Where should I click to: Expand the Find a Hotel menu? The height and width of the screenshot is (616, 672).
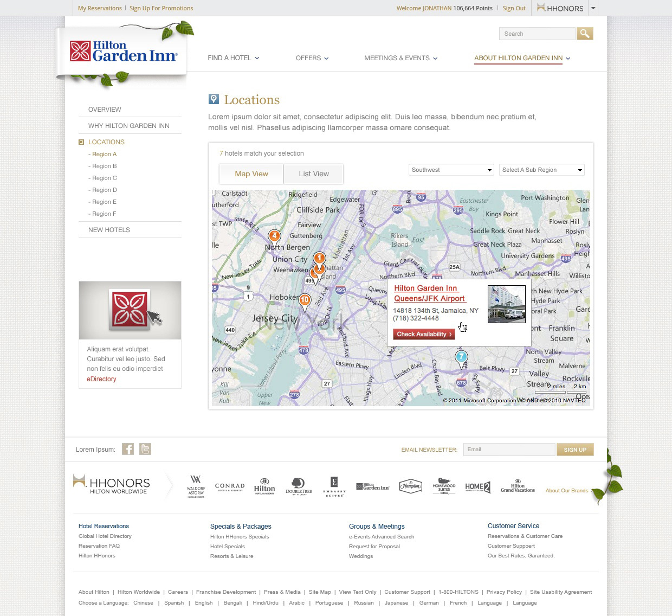pyautogui.click(x=234, y=58)
